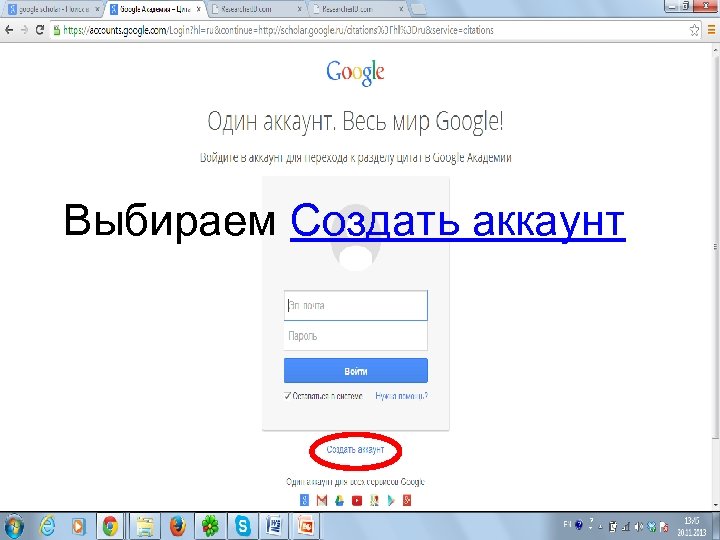Screen dimensions: 720x540
Task: Open the Google search service icon
Action: (x=304, y=500)
